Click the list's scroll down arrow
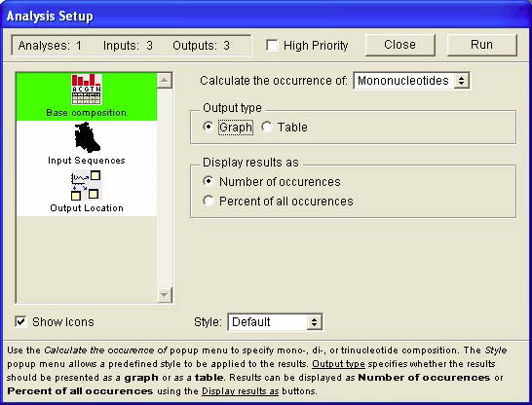 point(165,295)
